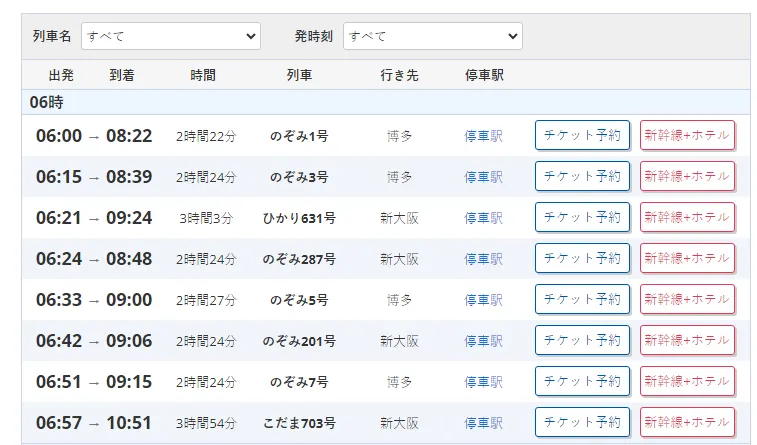
Task: Select train name のぞみ287号
Action: pos(299,259)
